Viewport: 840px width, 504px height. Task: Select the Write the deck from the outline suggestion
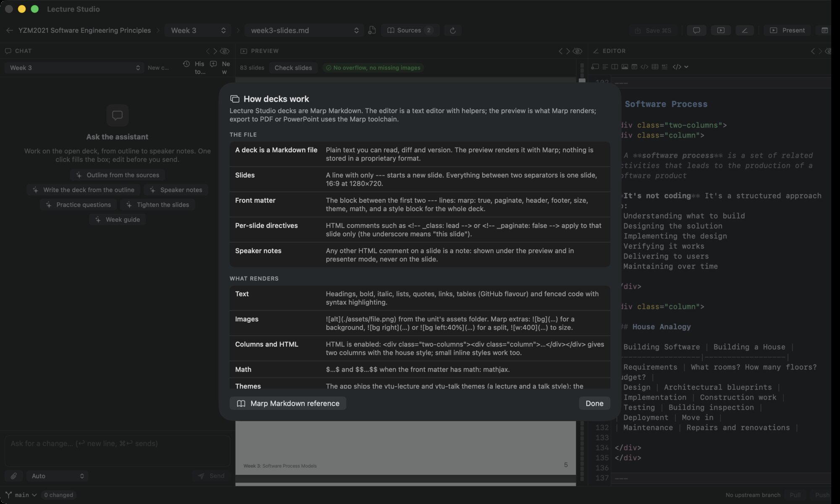pyautogui.click(x=83, y=190)
